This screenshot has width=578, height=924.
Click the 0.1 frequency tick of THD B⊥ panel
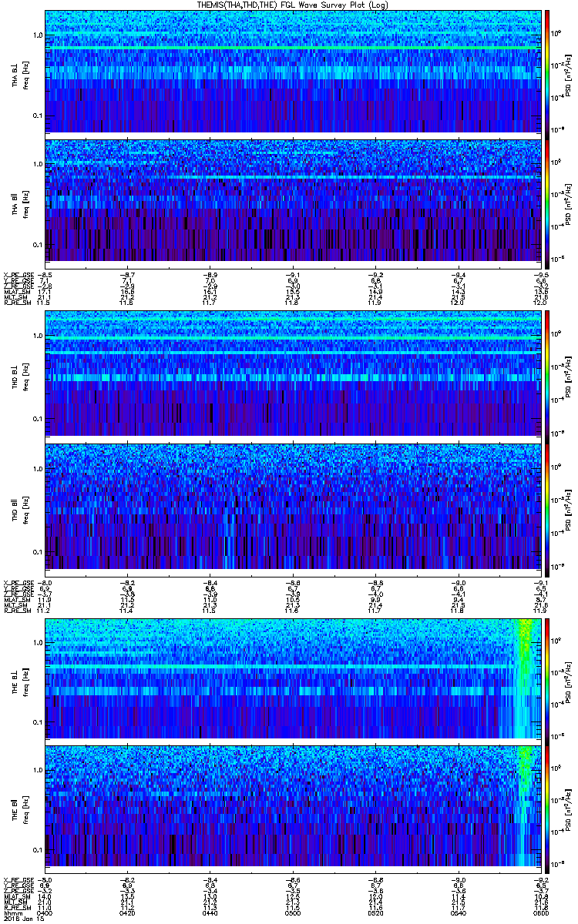38,419
